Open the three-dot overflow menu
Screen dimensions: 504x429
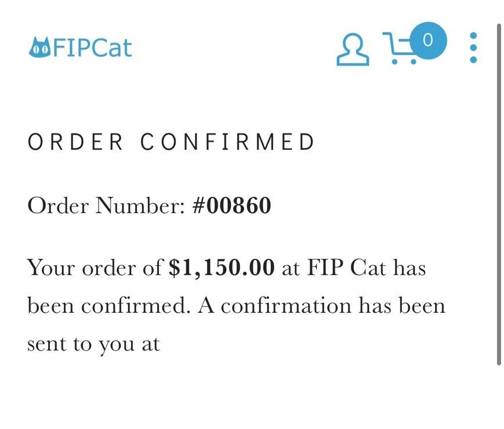pyautogui.click(x=473, y=48)
